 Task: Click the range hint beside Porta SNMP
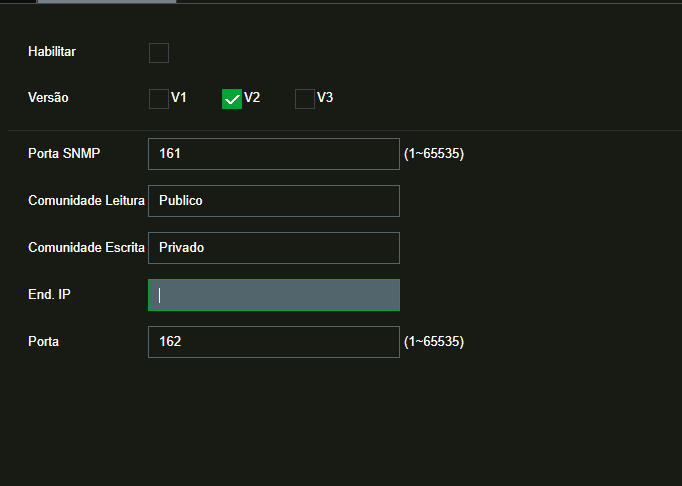(434, 154)
